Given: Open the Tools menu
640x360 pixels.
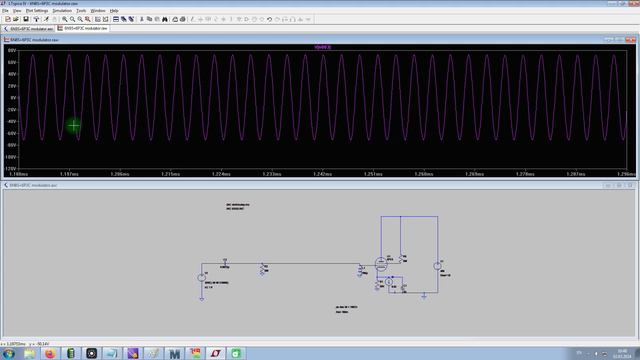Looking at the screenshot, I should click(81, 11).
